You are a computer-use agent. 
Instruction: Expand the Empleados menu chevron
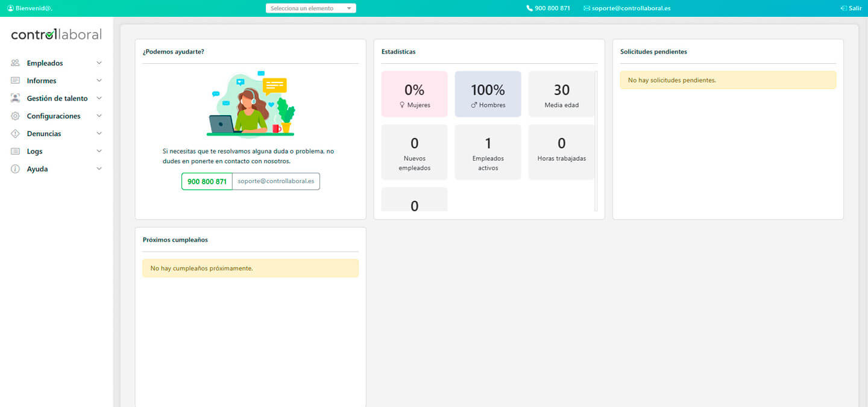[x=99, y=63]
